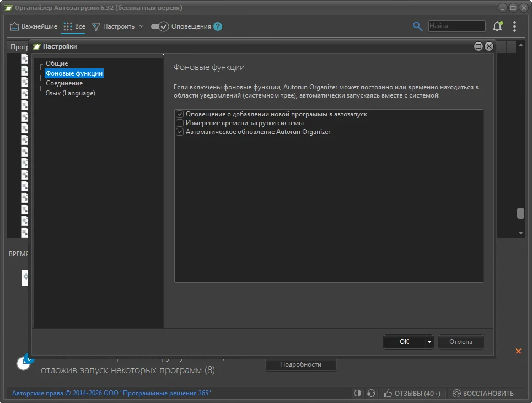532x403 pixels.
Task: Uncheck Оповещение о добавлении новой программы
Action: pyautogui.click(x=179, y=114)
